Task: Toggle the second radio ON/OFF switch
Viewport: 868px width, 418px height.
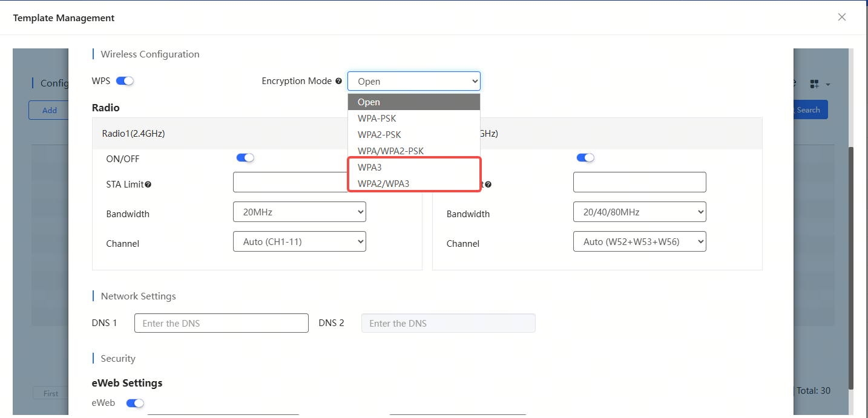Action: coord(585,158)
